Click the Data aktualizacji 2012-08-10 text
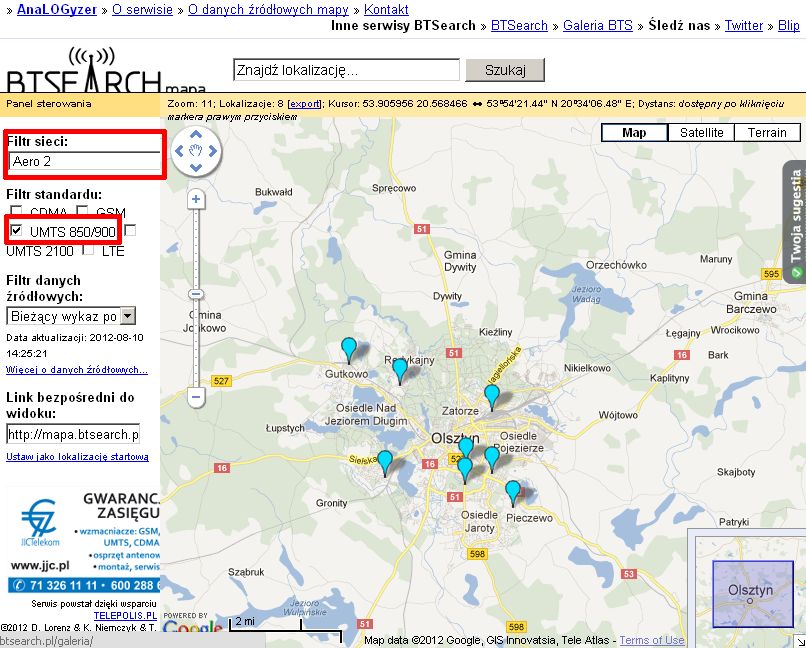806x648 pixels. point(75,345)
